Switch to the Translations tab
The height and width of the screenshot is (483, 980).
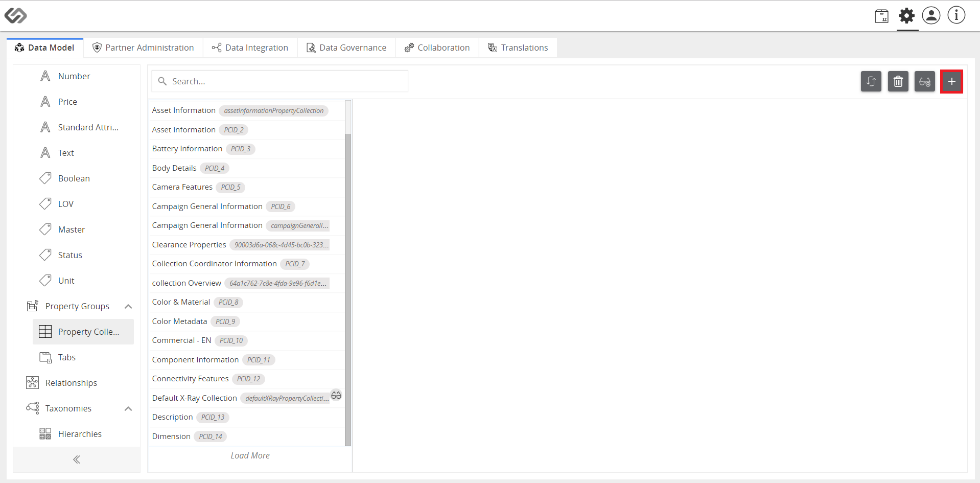(x=518, y=48)
